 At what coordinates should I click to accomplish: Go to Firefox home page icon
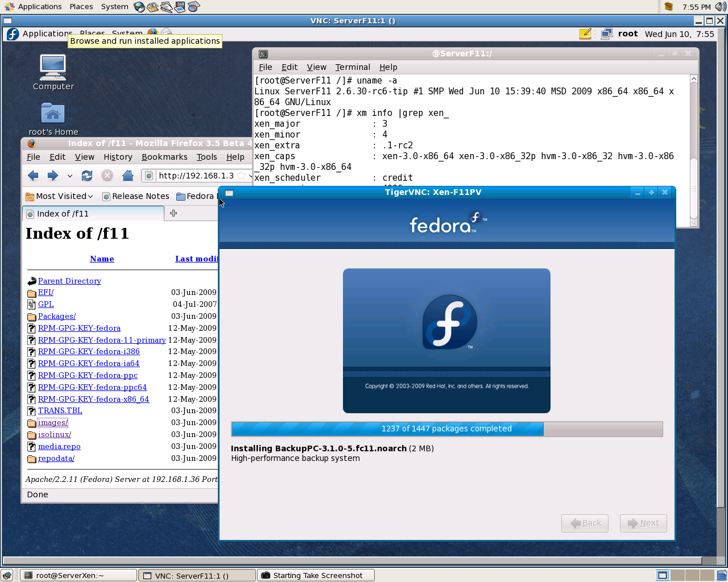tap(128, 176)
